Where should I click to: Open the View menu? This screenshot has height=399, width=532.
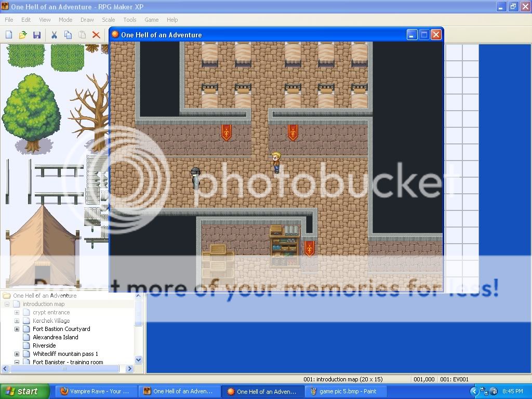(x=45, y=20)
